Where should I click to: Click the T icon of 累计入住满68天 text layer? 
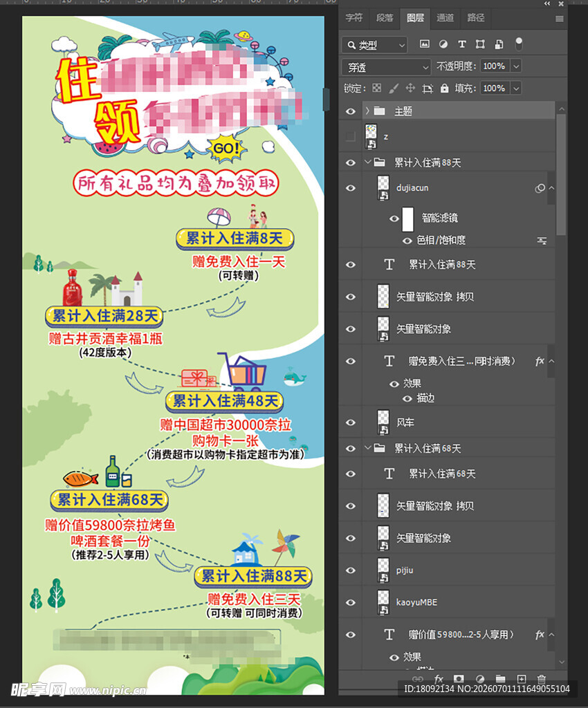pyautogui.click(x=389, y=474)
